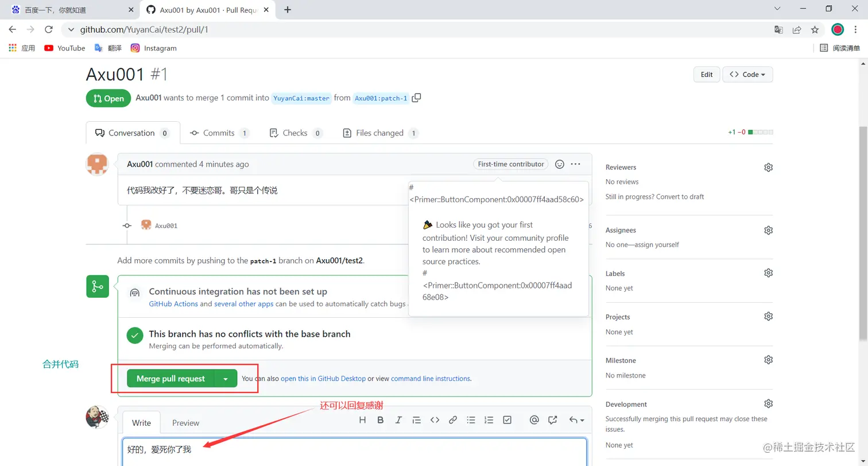Open the GitHub Actions link
The image size is (868, 466).
pyautogui.click(x=173, y=304)
